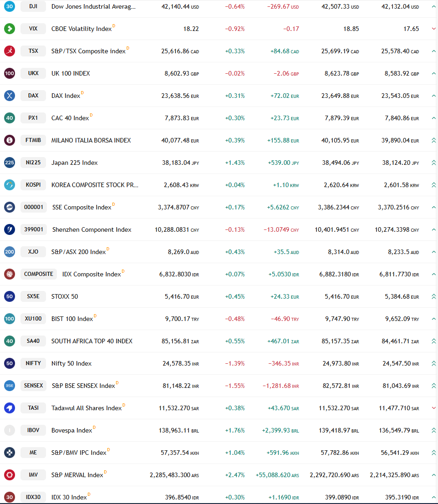Image resolution: width=438 pixels, height=504 pixels.
Task: Open Bovespa Index link
Action: click(72, 430)
